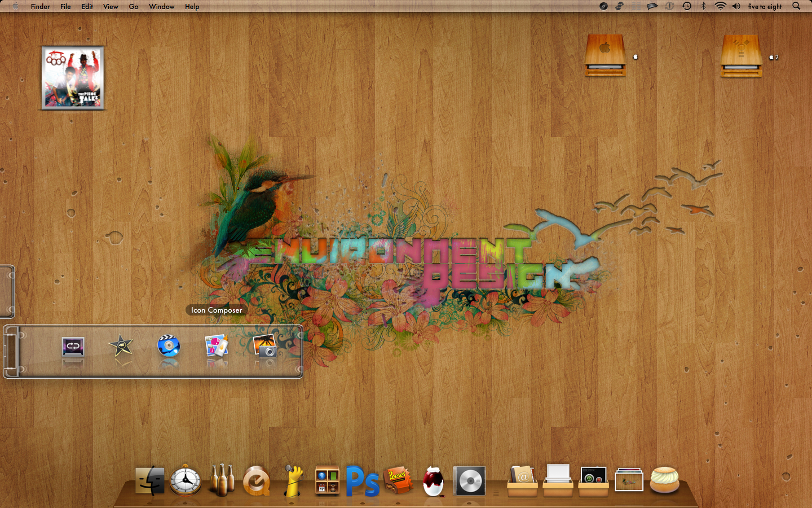Open the second wooden drive labeled 2
The height and width of the screenshot is (508, 812).
point(742,55)
